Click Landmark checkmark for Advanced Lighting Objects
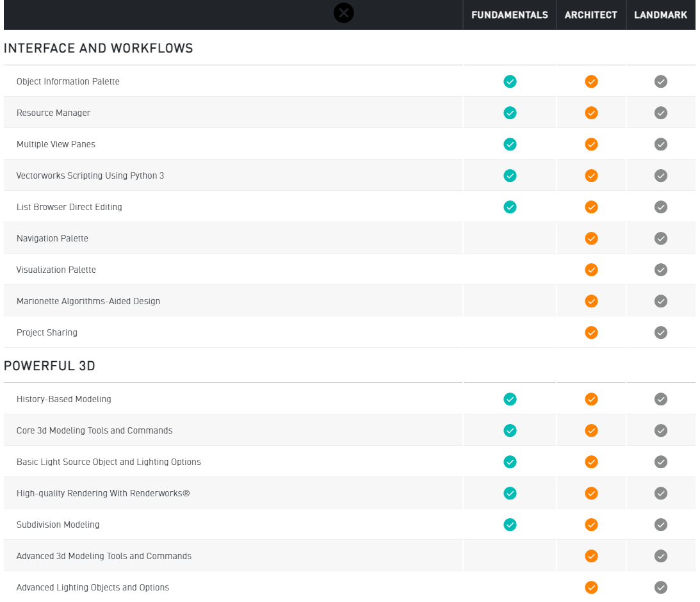 tap(661, 587)
